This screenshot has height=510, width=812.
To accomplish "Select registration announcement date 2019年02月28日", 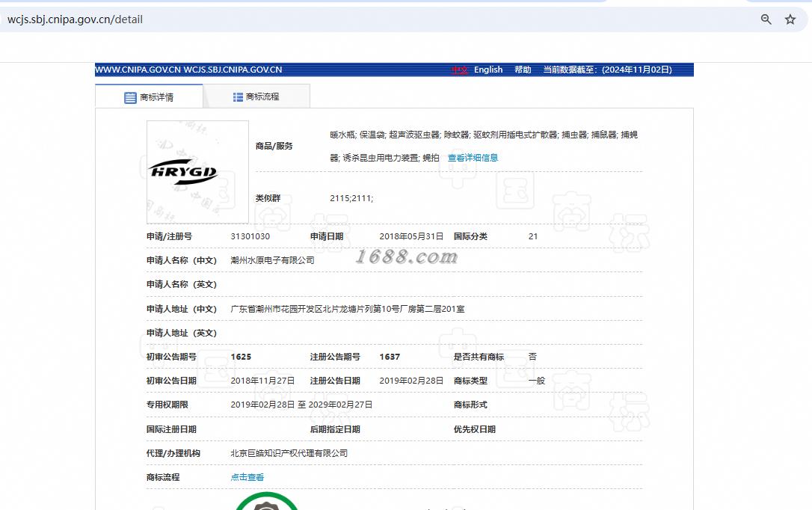I will (x=411, y=381).
